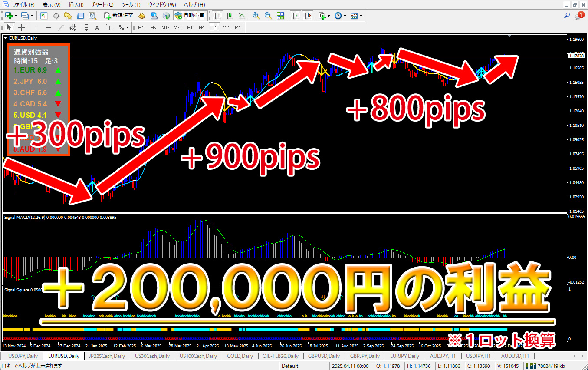Expand the periodicity clock dropdown

click(345, 16)
